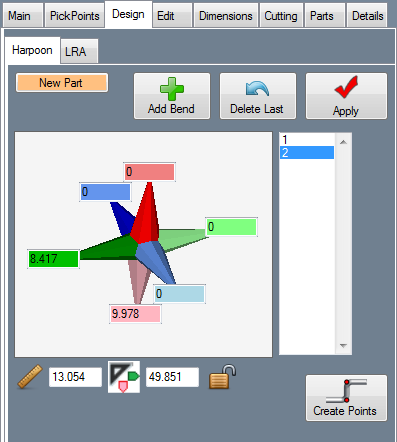Click the angle field showing 49.851
Image resolution: width=397 pixels, height=442 pixels.
(172, 377)
